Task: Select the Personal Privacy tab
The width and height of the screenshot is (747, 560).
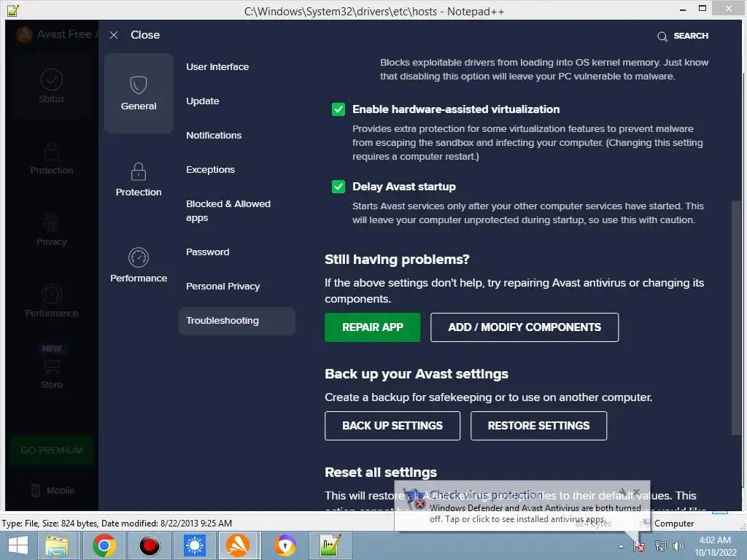Action: 222,287
